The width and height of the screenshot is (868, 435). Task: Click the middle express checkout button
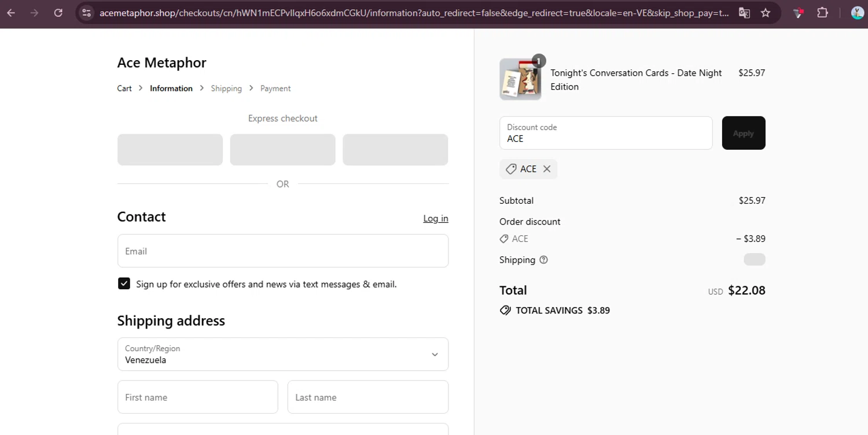coord(282,150)
